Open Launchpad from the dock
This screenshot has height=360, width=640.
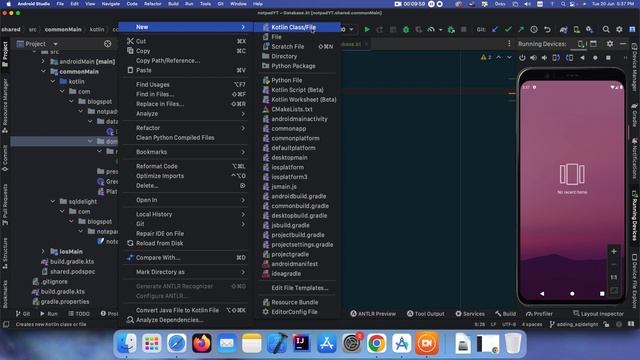152,343
